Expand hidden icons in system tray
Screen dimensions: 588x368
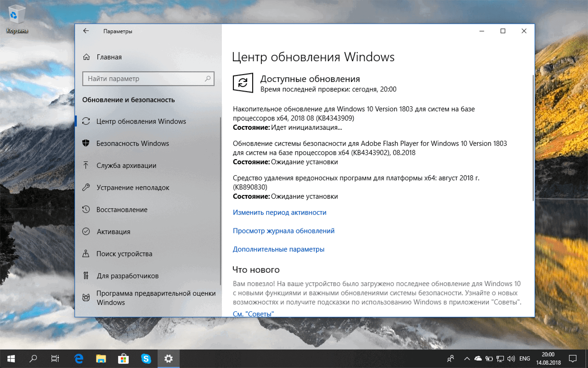pyautogui.click(x=467, y=358)
